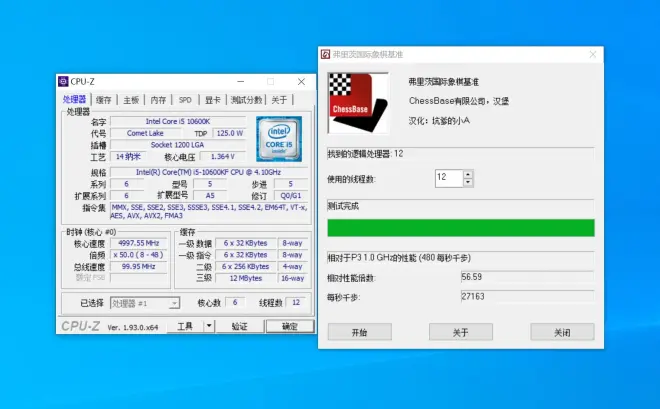Click the TDP value 125.0 W
The width and height of the screenshot is (660, 409).
tap(230, 133)
